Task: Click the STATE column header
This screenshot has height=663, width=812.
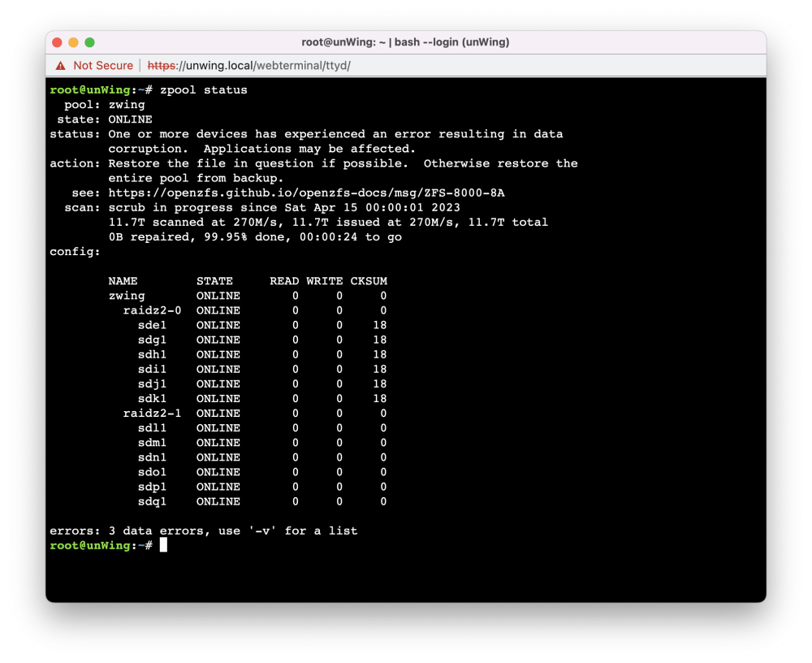Action: (214, 281)
